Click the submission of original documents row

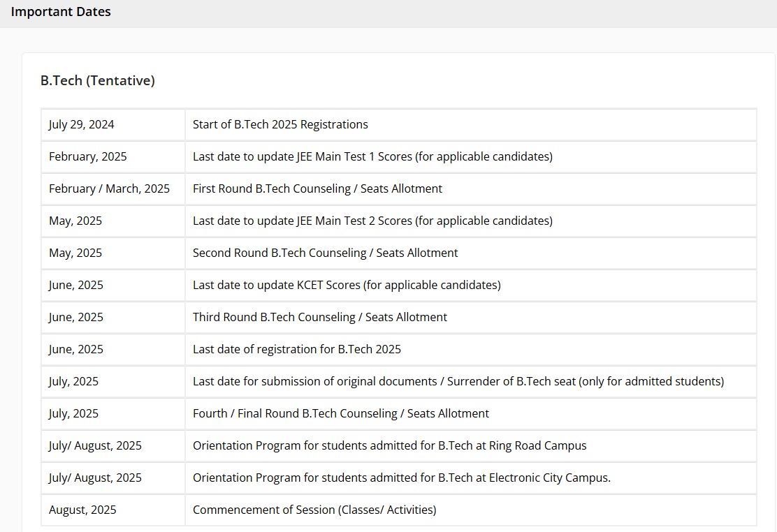458,382
